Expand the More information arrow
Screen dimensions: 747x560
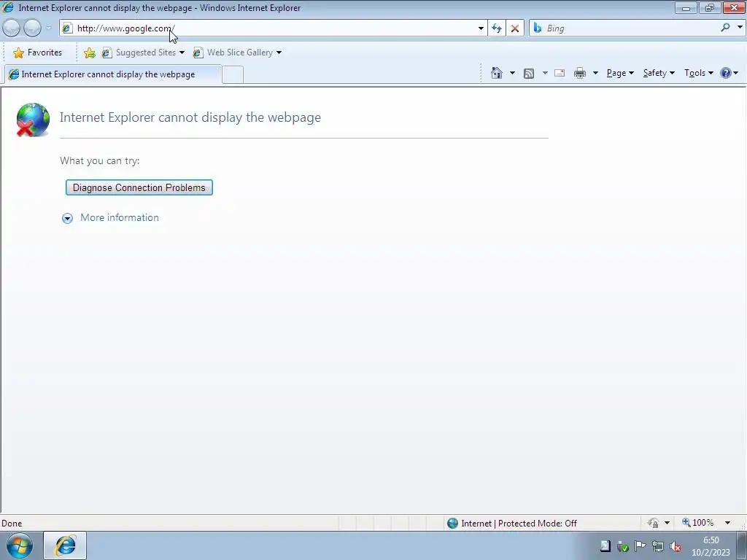pos(67,218)
